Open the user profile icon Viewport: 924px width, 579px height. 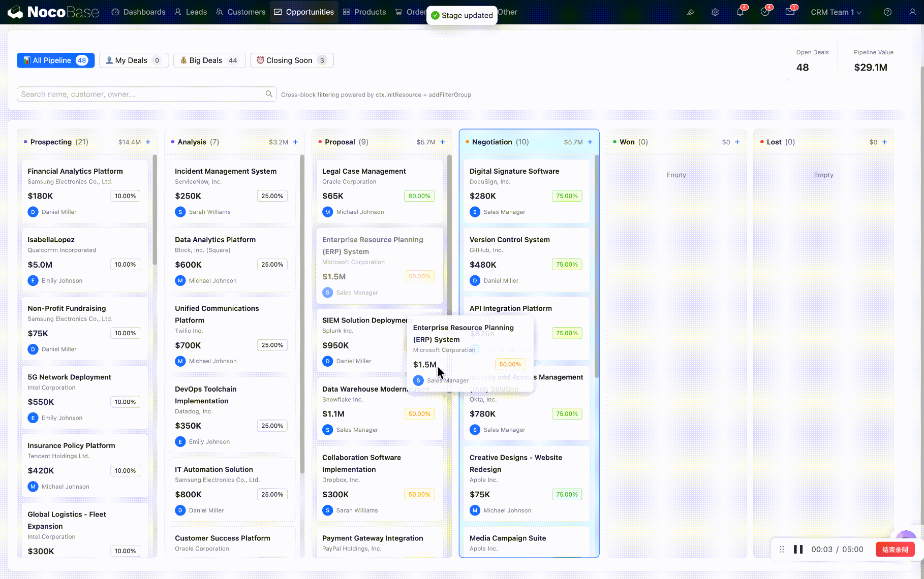click(912, 12)
